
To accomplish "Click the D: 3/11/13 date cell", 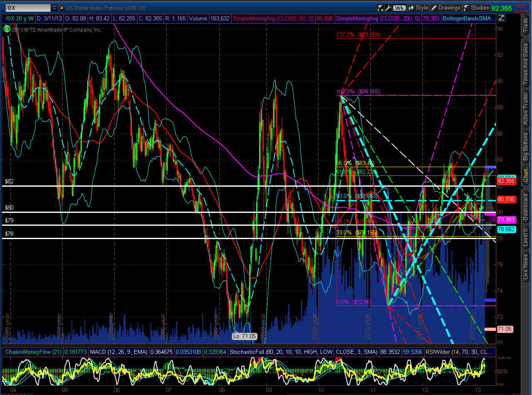I will 49,19.
